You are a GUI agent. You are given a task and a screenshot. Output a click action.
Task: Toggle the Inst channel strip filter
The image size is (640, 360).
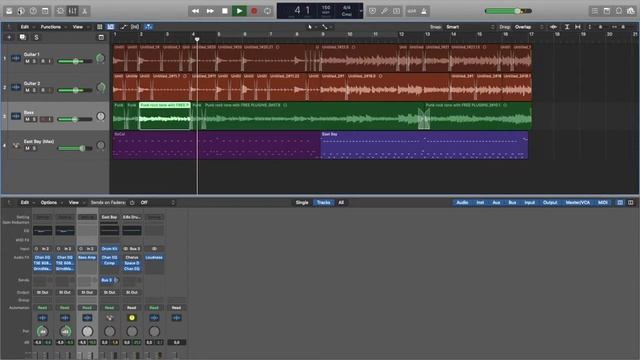tap(480, 202)
